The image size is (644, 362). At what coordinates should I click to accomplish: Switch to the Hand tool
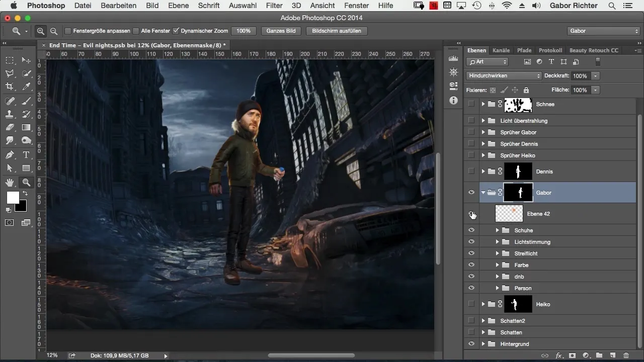10,182
